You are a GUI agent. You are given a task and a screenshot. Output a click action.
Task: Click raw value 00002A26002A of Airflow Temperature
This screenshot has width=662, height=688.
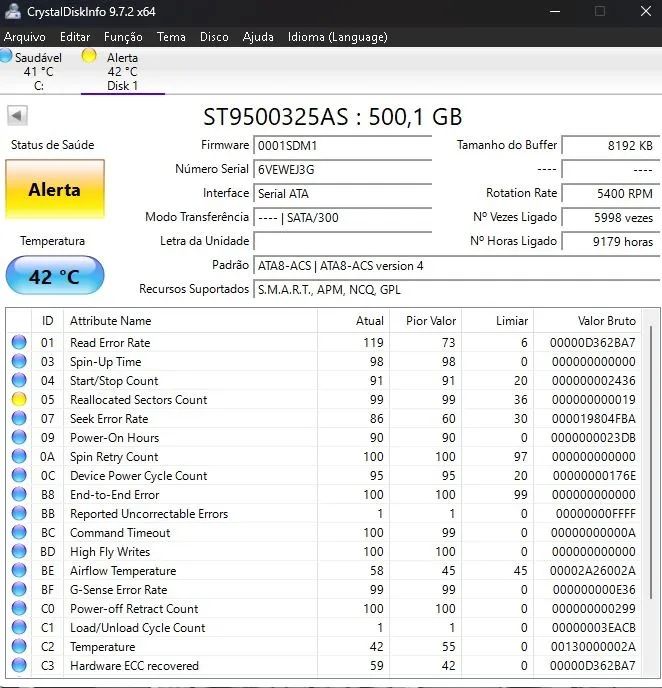coord(593,571)
